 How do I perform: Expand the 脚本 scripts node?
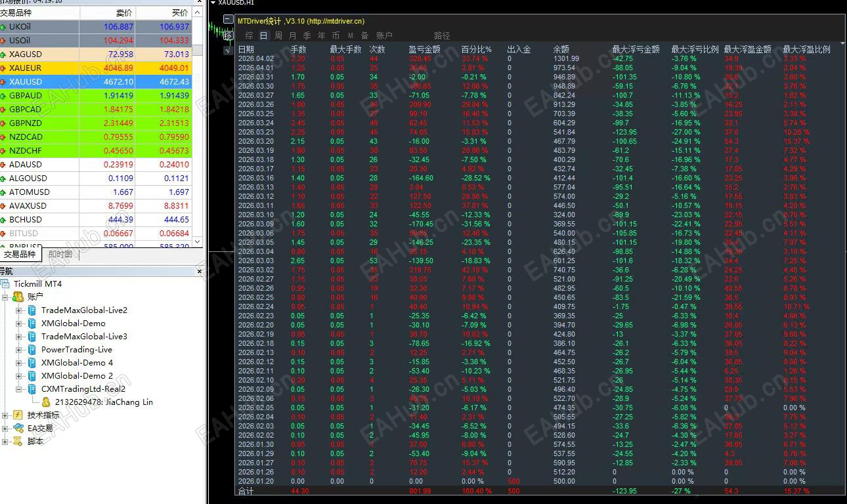5,441
